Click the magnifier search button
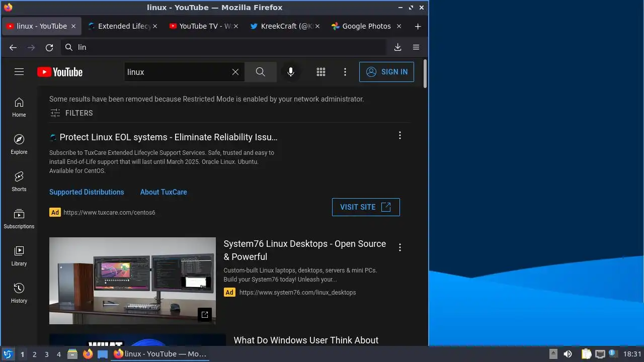644x362 pixels. (260, 72)
